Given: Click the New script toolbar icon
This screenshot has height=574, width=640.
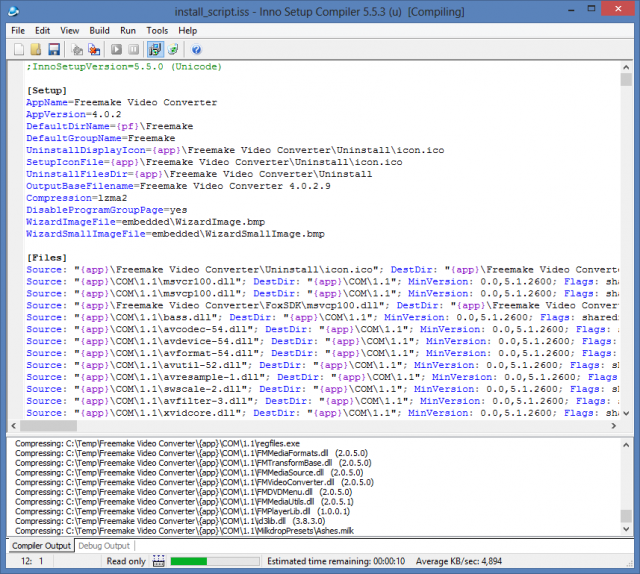Looking at the screenshot, I should tap(19, 49).
